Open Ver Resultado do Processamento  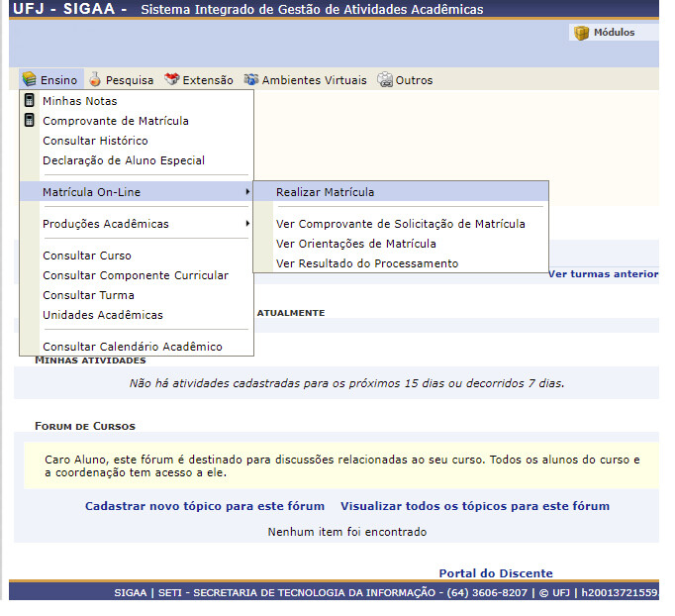click(367, 263)
